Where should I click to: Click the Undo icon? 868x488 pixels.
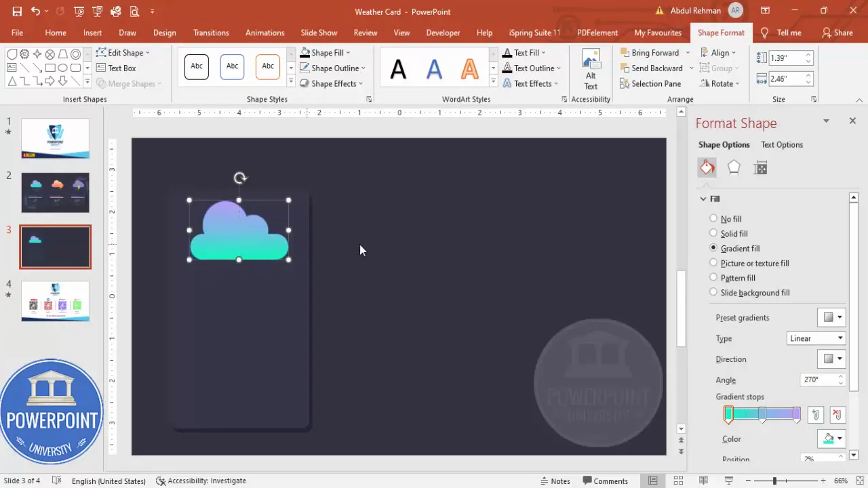pos(35,12)
